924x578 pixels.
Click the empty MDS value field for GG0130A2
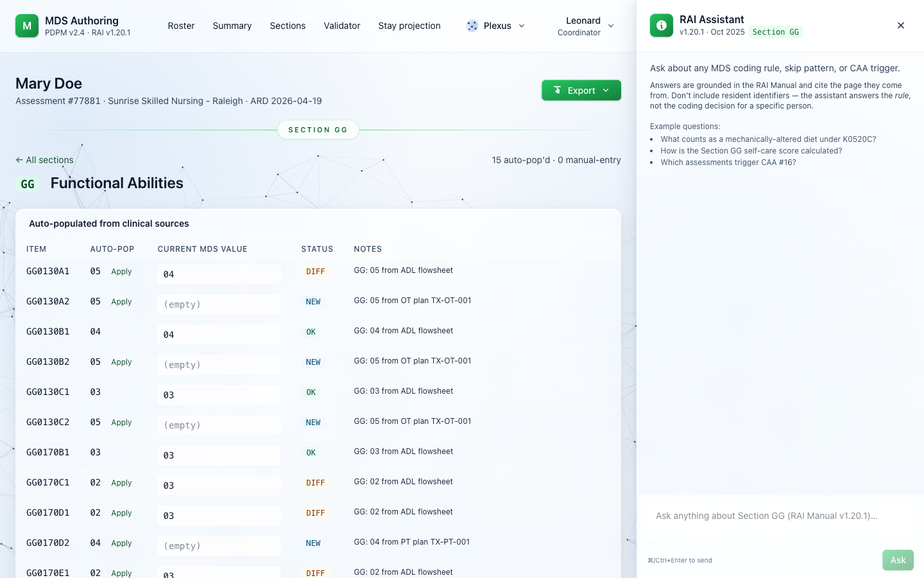(x=219, y=304)
